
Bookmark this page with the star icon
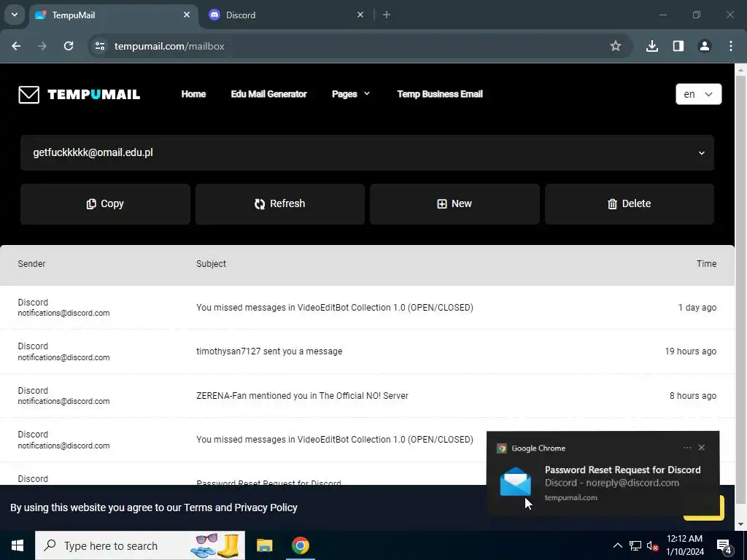[x=616, y=46]
